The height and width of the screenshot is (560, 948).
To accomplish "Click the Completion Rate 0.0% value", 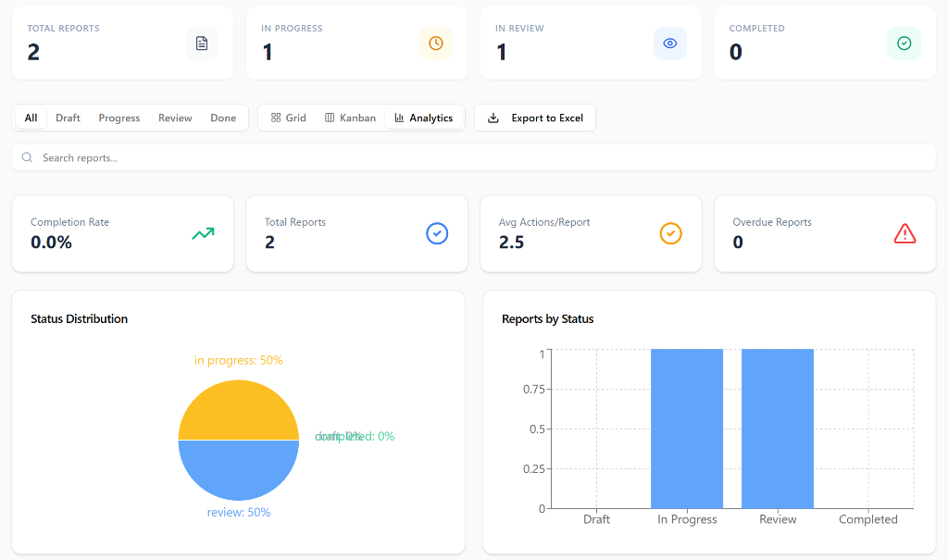I will [x=52, y=243].
